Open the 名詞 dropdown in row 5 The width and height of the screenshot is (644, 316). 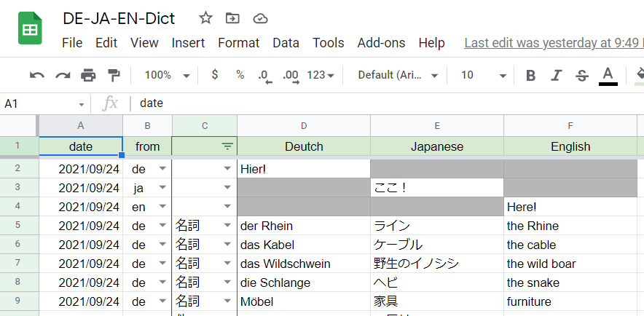(227, 225)
